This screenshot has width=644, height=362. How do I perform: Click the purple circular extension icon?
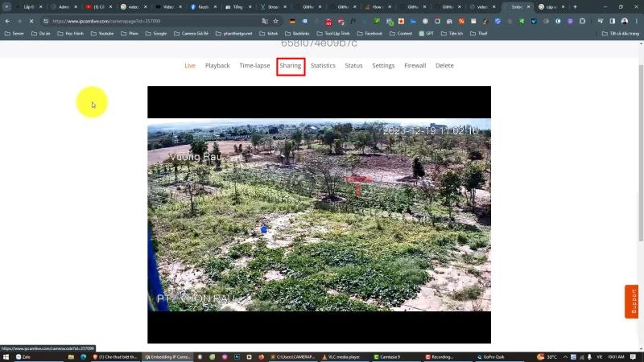pos(570,21)
